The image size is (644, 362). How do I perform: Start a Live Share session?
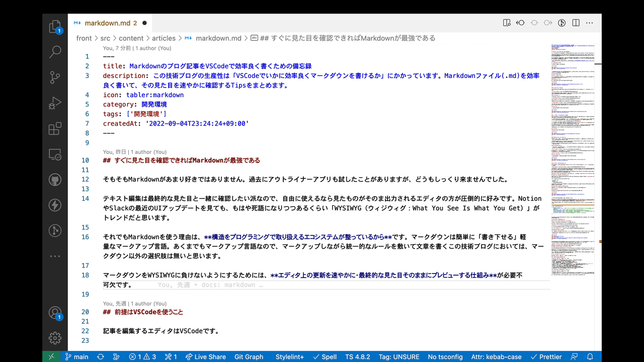tap(206, 356)
